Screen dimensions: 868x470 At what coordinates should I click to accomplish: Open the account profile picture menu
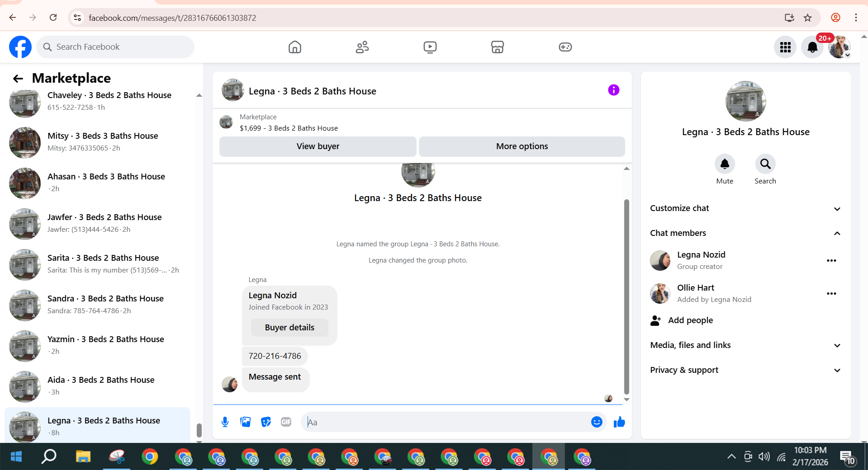840,47
